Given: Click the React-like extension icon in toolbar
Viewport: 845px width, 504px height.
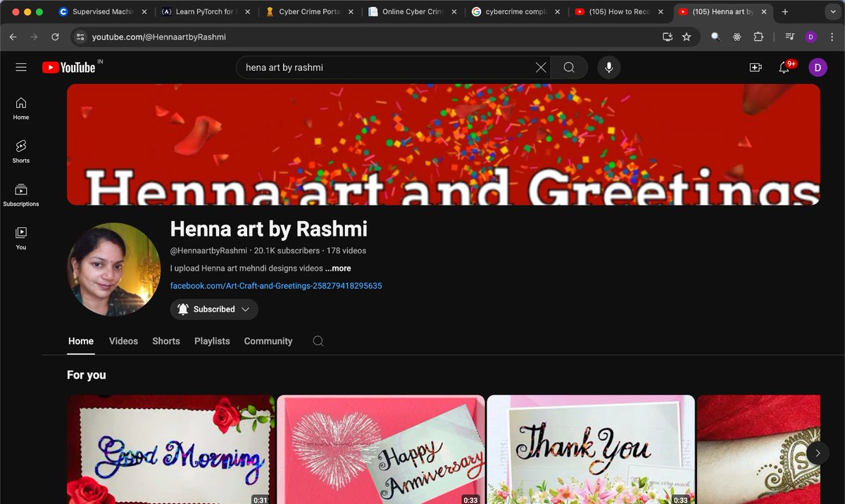Looking at the screenshot, I should [x=737, y=37].
